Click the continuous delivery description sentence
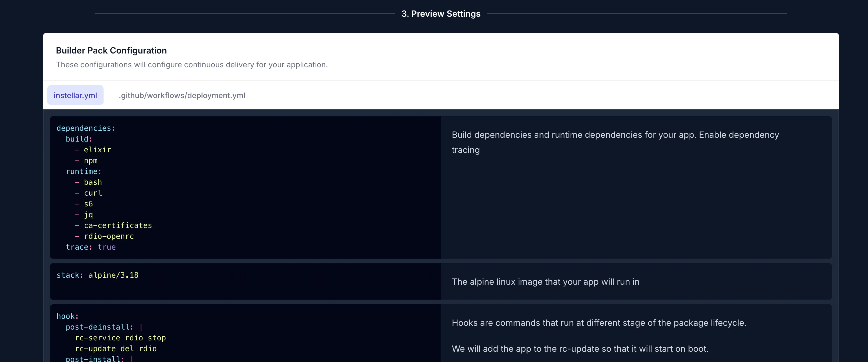Image resolution: width=868 pixels, height=362 pixels. click(192, 65)
